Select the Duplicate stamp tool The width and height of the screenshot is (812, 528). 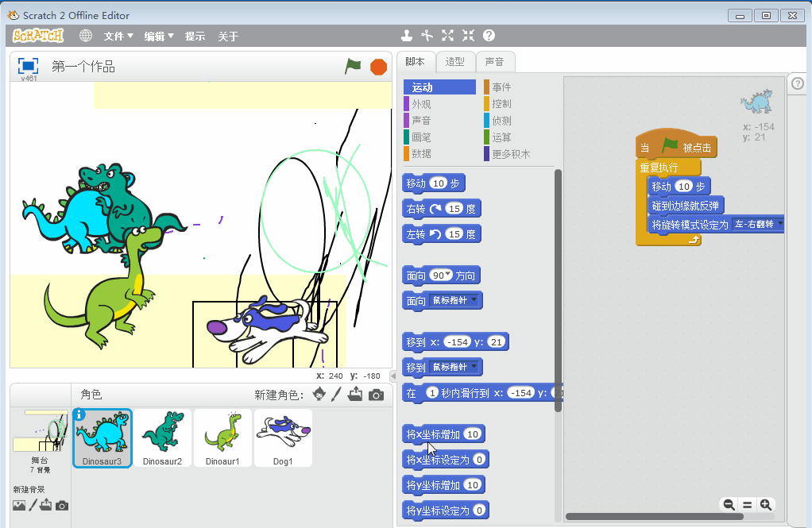(x=407, y=36)
